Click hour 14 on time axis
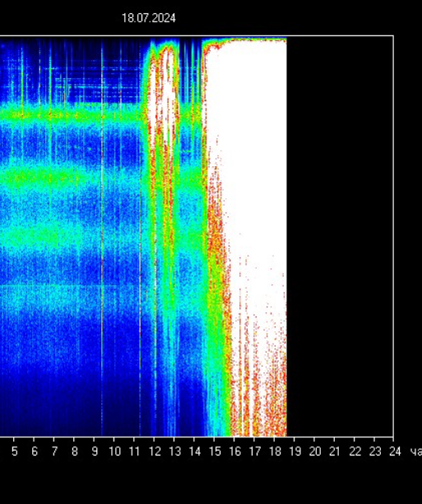 195,451
